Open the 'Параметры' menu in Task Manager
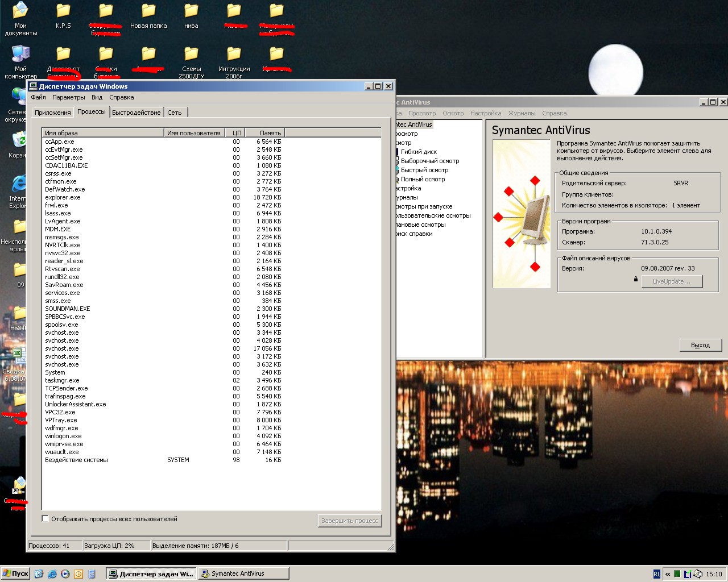 (x=68, y=97)
